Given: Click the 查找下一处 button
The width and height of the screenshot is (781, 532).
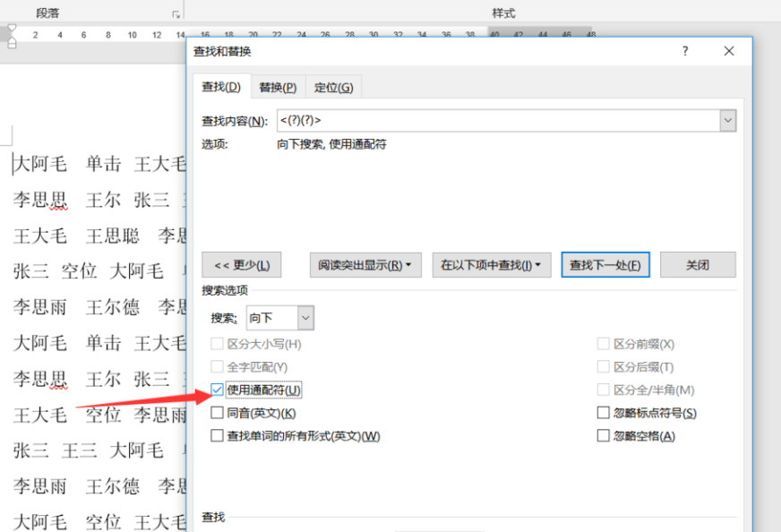Looking at the screenshot, I should click(x=605, y=265).
